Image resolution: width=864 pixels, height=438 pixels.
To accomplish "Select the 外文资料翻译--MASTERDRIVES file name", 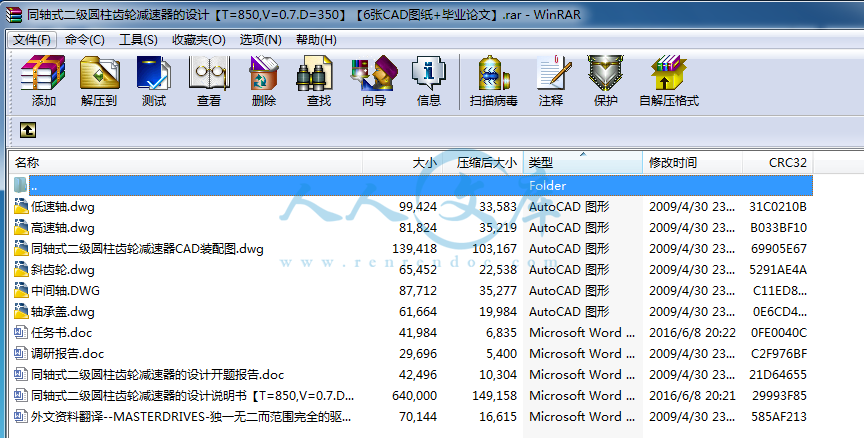I will (191, 417).
